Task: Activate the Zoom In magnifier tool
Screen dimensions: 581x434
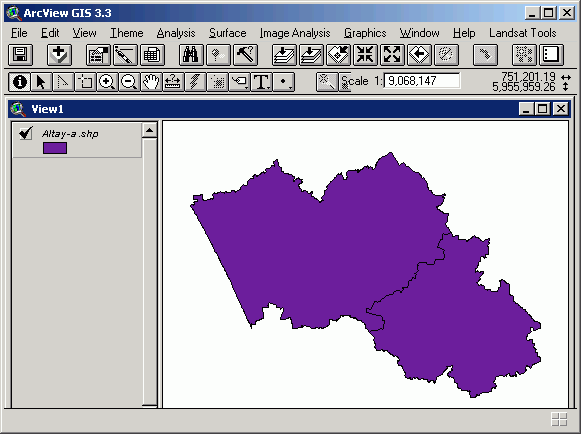Action: (107, 82)
